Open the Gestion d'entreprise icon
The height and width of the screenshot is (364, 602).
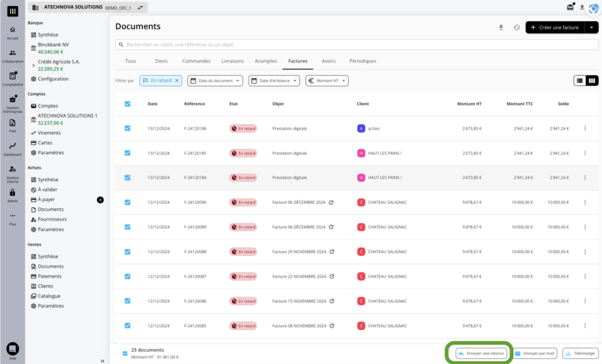click(x=13, y=99)
